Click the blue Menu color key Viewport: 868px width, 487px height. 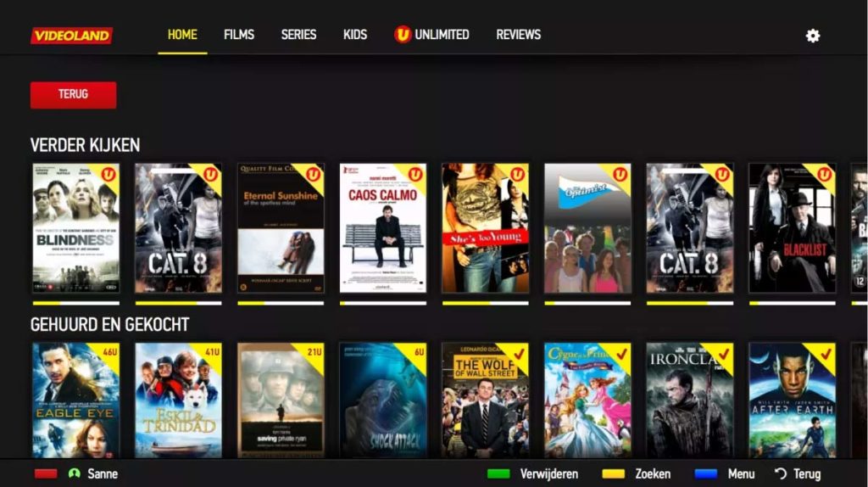click(706, 473)
